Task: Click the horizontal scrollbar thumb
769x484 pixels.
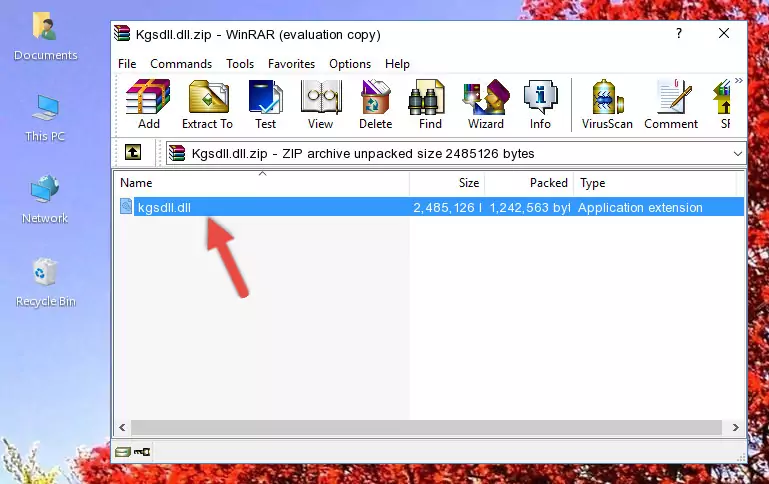Action: 426,427
